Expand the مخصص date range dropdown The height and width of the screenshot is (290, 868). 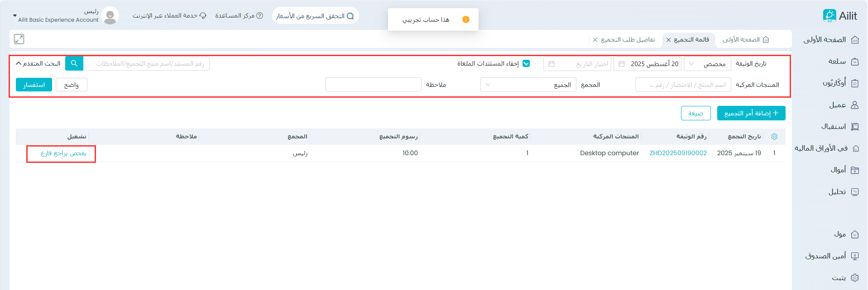point(707,64)
